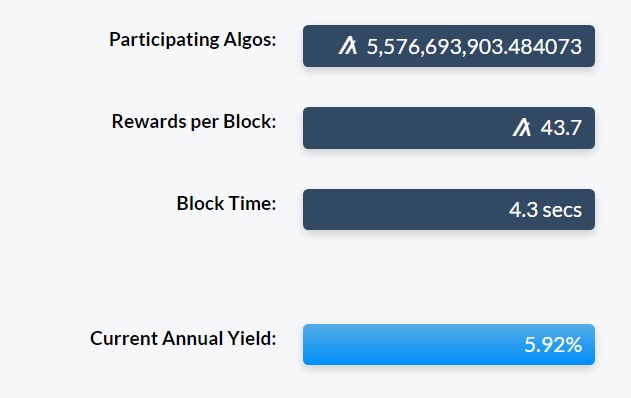The width and height of the screenshot is (631, 398).
Task: Click the word Yield in bottom label
Action: [252, 338]
